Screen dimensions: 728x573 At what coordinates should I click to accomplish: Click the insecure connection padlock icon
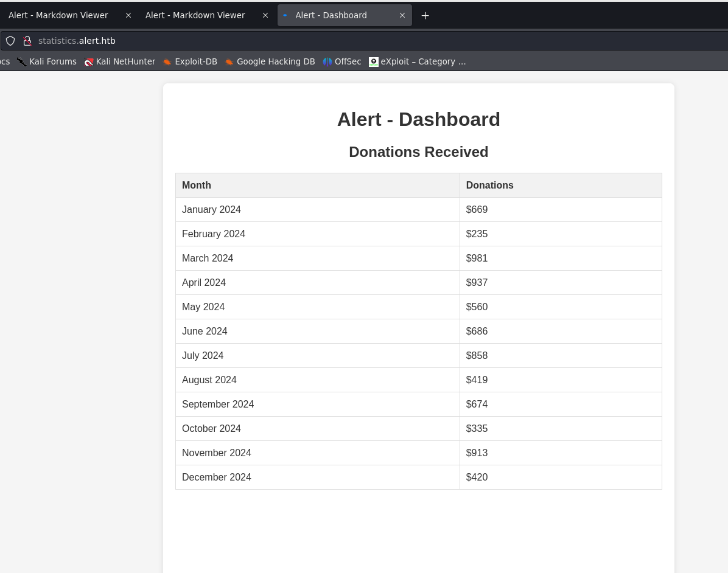click(x=27, y=41)
